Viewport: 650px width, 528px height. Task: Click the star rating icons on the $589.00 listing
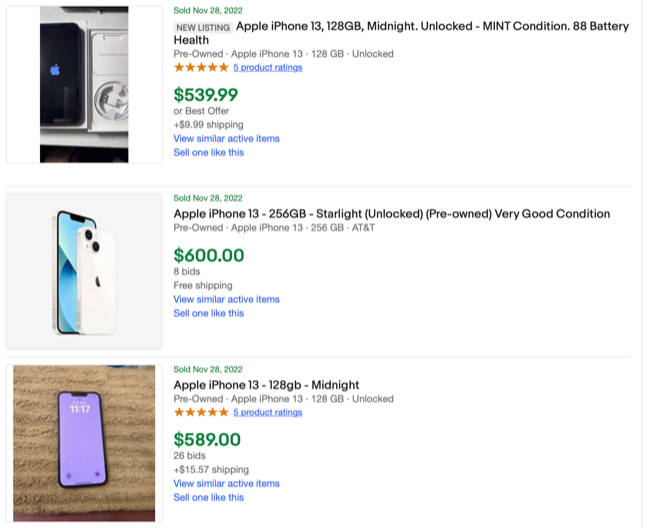click(x=201, y=412)
